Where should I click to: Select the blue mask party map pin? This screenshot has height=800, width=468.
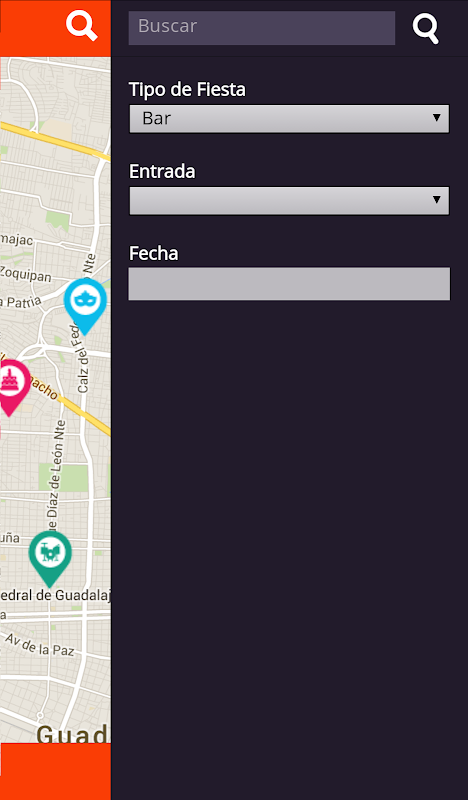(x=85, y=306)
